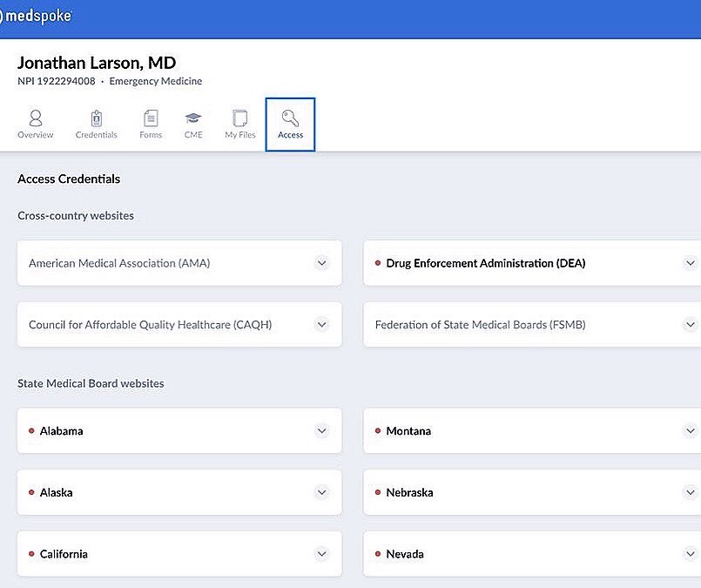701x588 pixels.
Task: Open the Credentials badge icon
Action: [x=97, y=118]
